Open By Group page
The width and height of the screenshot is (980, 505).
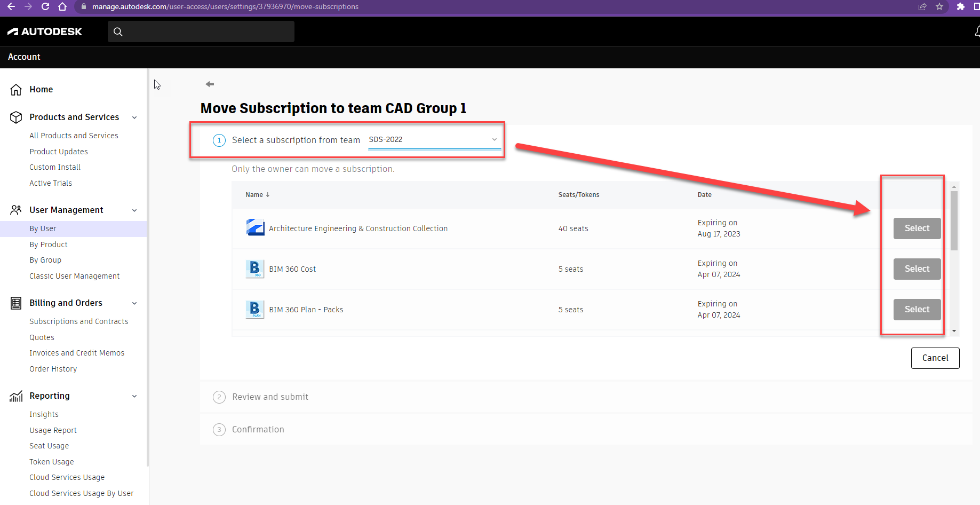tap(45, 260)
